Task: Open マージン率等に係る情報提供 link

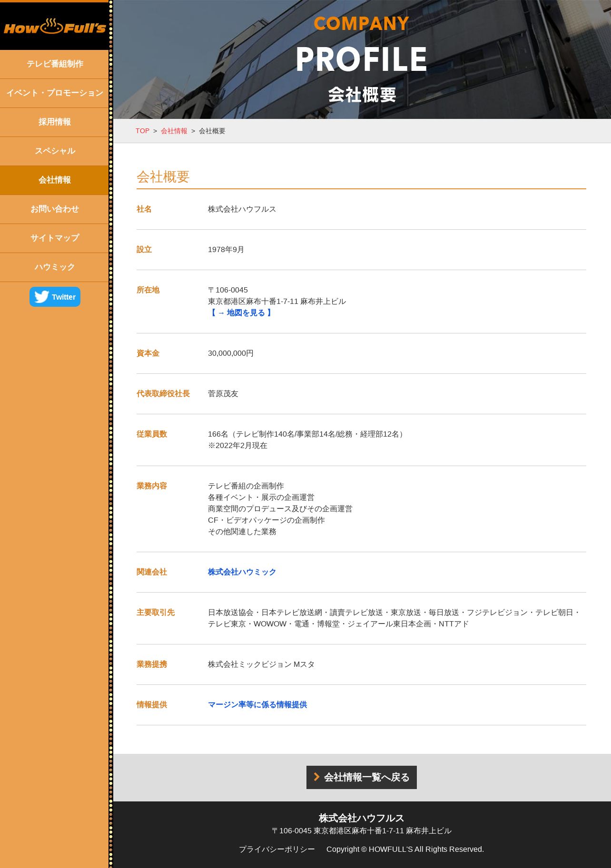Action: (257, 705)
